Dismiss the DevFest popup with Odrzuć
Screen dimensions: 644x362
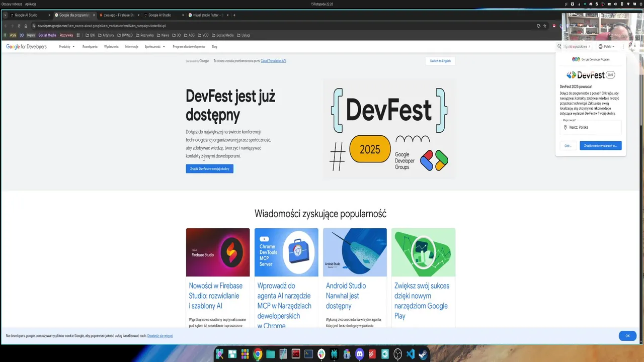pyautogui.click(x=568, y=146)
